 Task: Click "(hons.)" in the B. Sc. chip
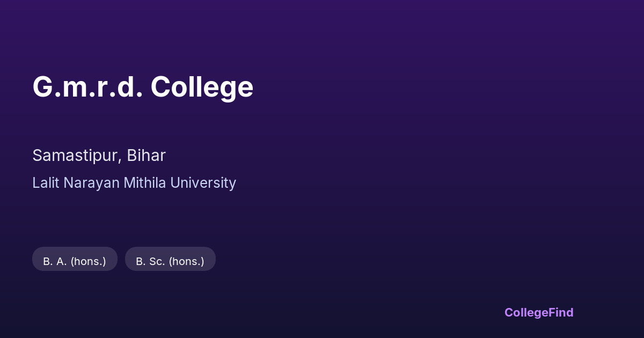tap(186, 261)
